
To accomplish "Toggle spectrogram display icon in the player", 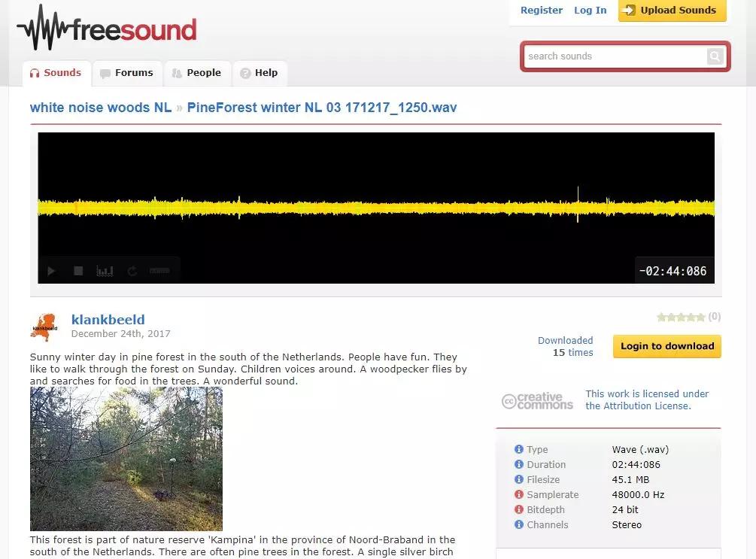I will 105,271.
